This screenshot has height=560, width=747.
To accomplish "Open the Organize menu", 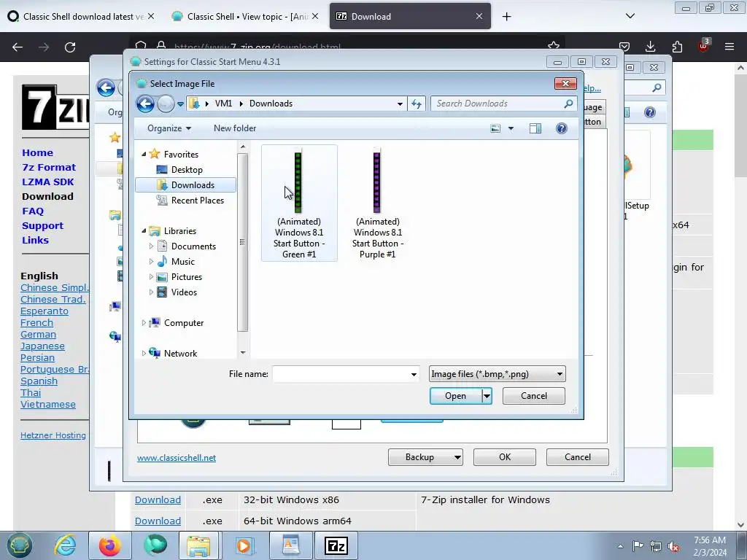I will point(169,128).
